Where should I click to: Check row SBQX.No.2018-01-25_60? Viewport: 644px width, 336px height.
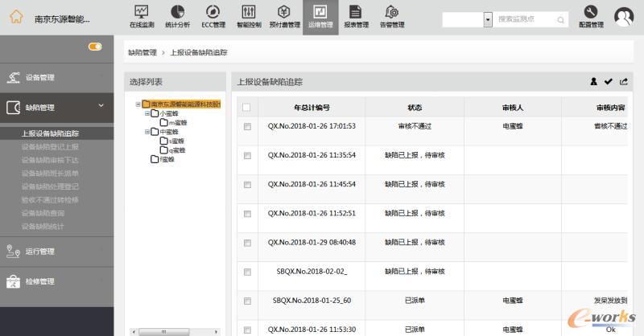tap(247, 301)
